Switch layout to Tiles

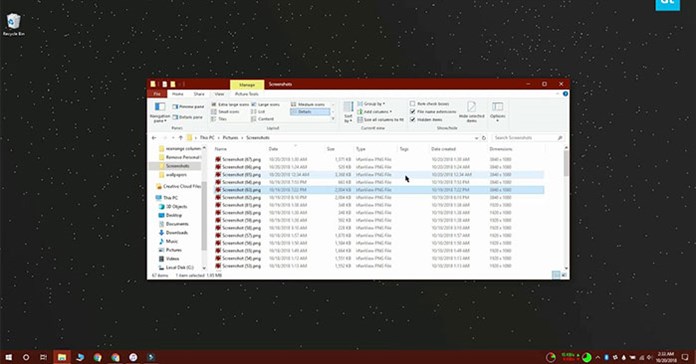[x=219, y=119]
